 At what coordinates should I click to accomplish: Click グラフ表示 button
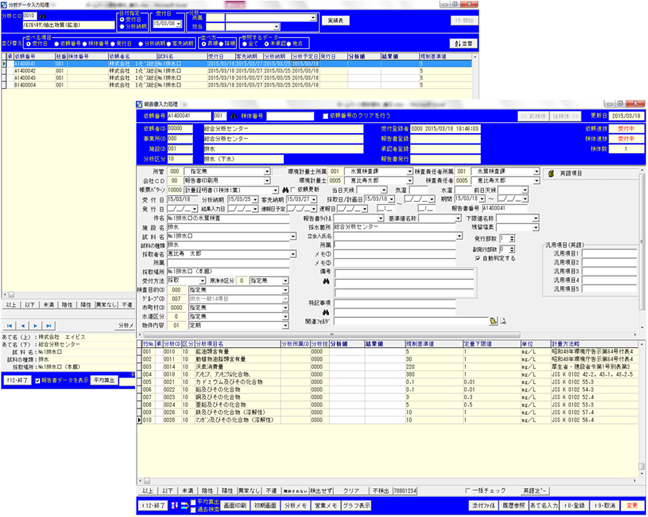click(x=356, y=505)
